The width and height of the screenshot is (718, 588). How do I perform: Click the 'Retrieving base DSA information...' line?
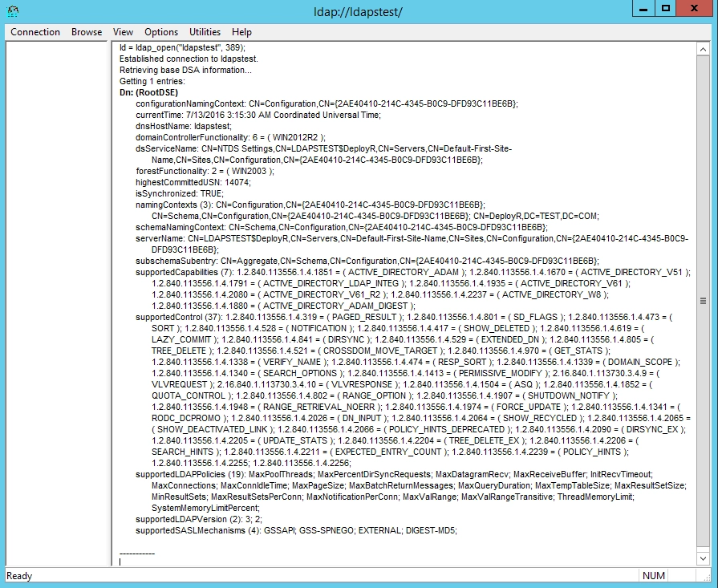tap(185, 70)
